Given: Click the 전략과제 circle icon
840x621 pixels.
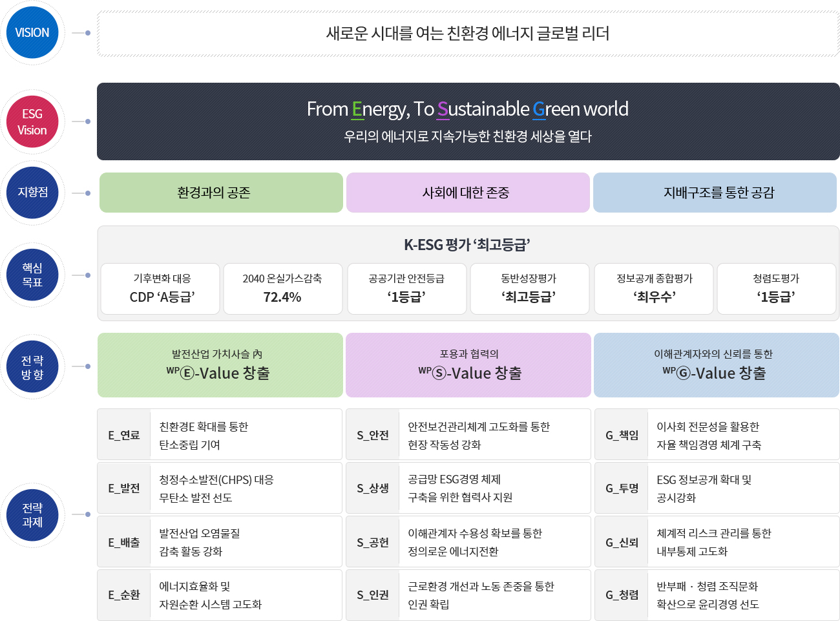Looking at the screenshot, I should (x=32, y=515).
